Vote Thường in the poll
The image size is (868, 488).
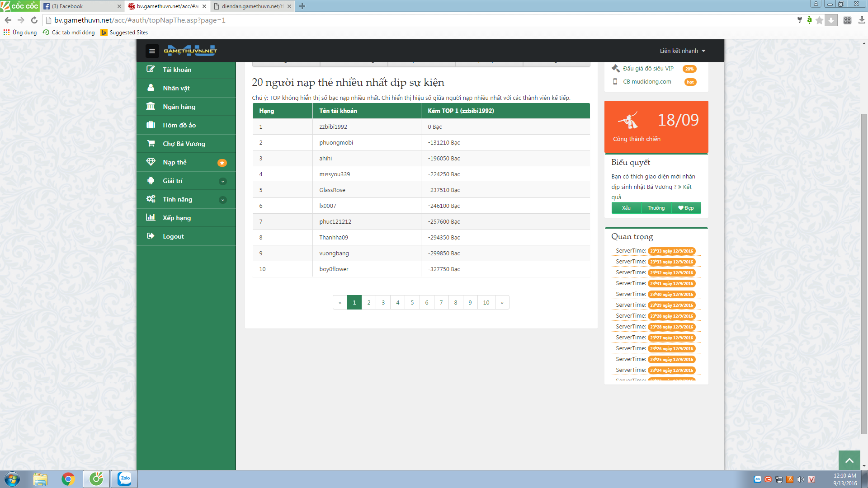tap(656, 208)
